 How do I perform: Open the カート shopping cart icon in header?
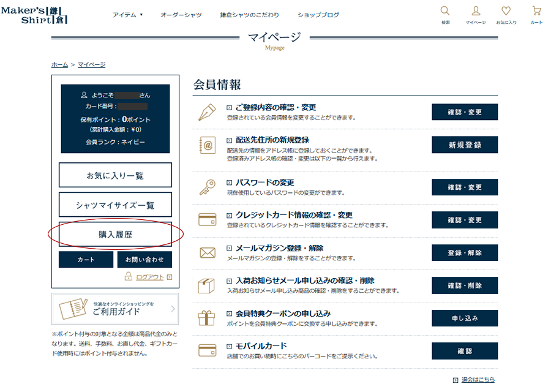click(536, 11)
